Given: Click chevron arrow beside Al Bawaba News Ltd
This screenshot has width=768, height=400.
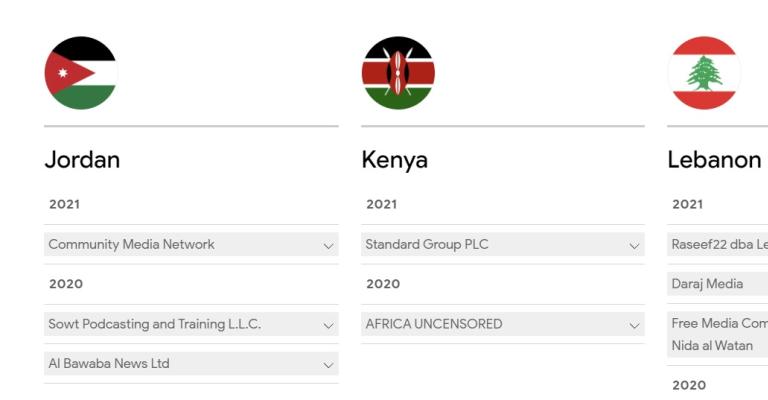Looking at the screenshot, I should pos(328,365).
